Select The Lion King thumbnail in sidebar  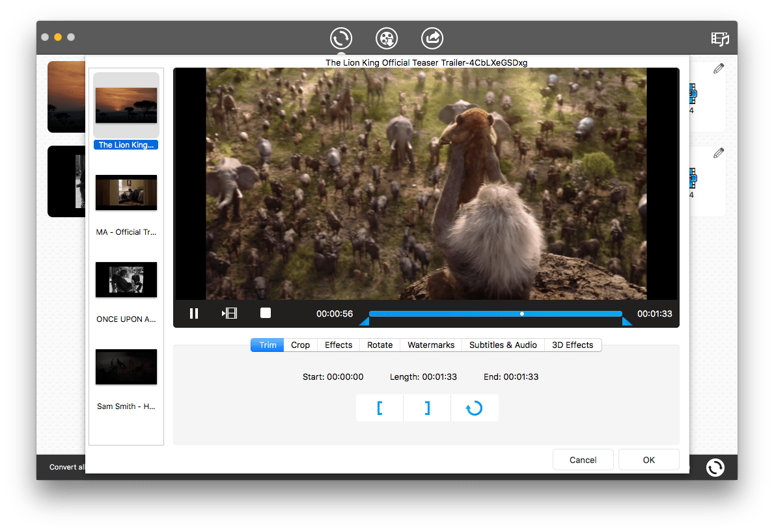point(126,105)
